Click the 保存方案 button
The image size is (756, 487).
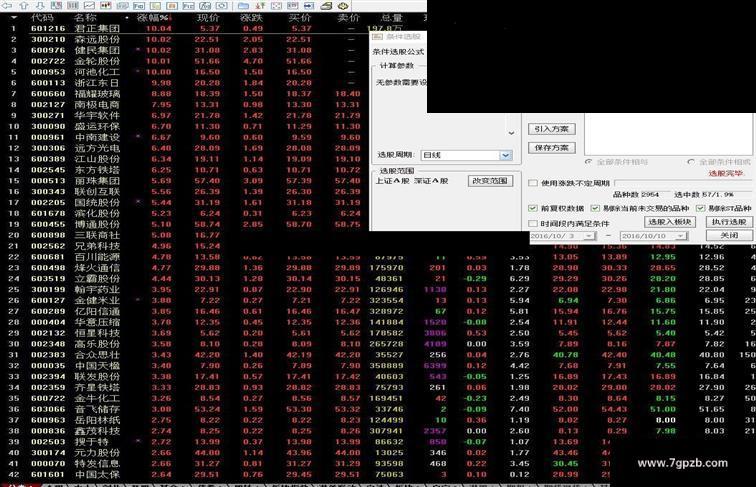pyautogui.click(x=552, y=148)
